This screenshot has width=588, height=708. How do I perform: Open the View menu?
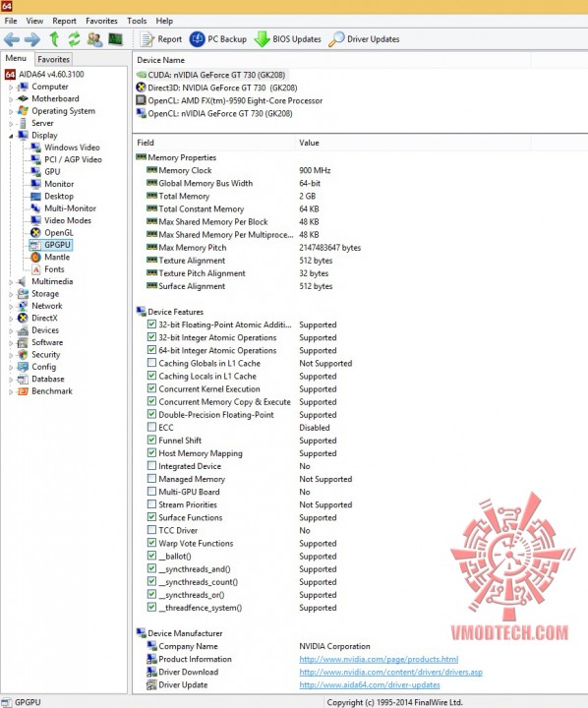(34, 21)
